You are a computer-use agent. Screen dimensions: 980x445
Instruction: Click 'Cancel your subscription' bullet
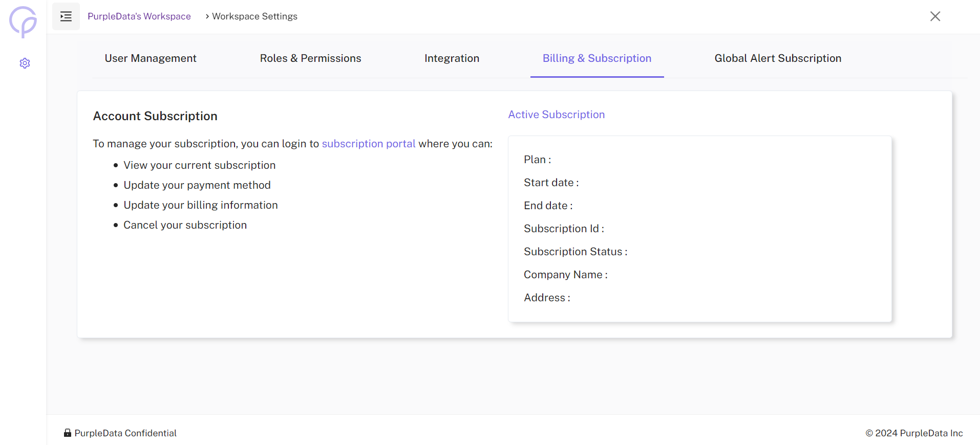click(x=185, y=225)
